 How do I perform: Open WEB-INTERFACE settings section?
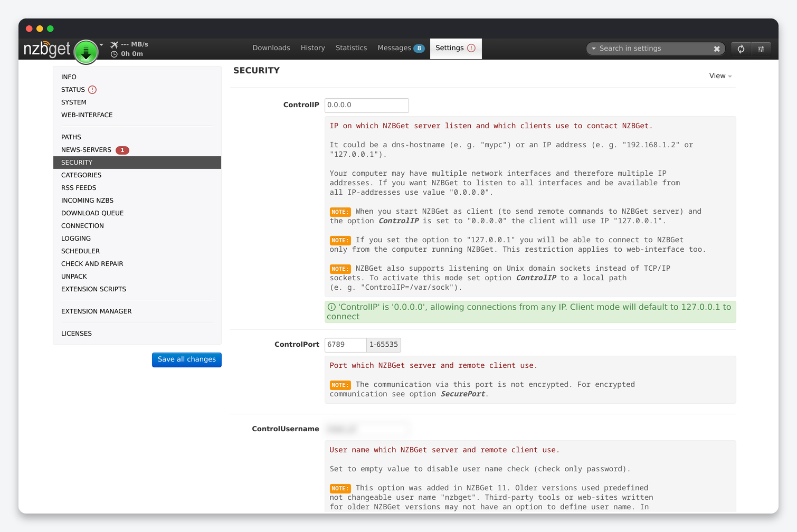(x=137, y=115)
